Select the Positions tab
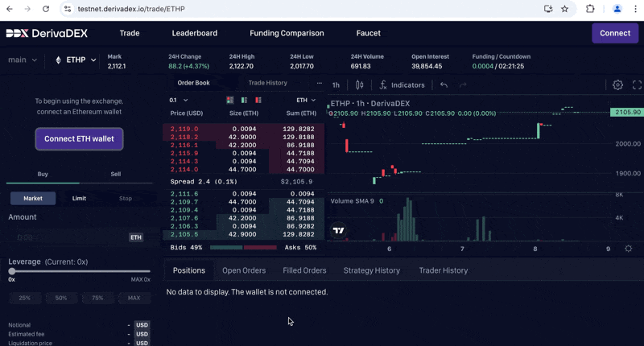The height and width of the screenshot is (346, 644). click(x=189, y=270)
